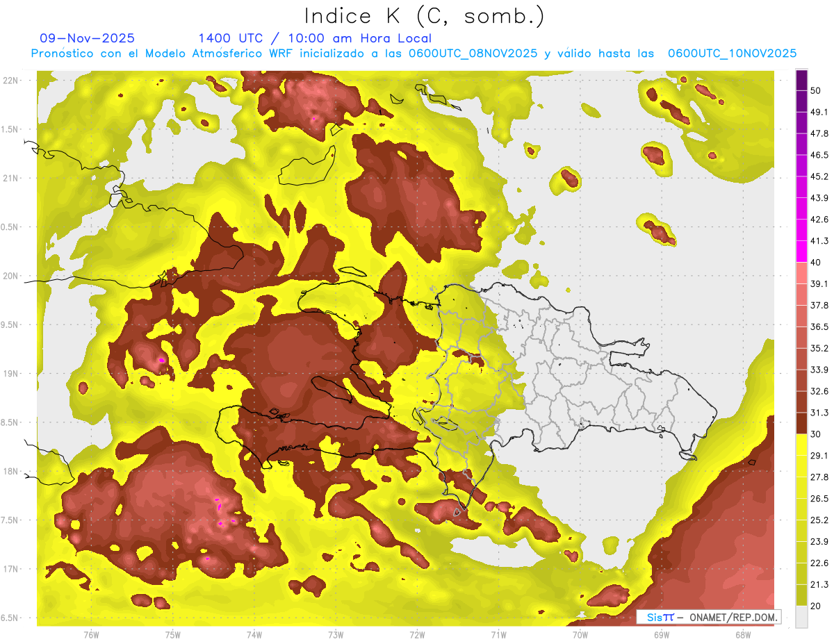
Task: Click the "69W" longitude axis label
Action: [x=661, y=635]
